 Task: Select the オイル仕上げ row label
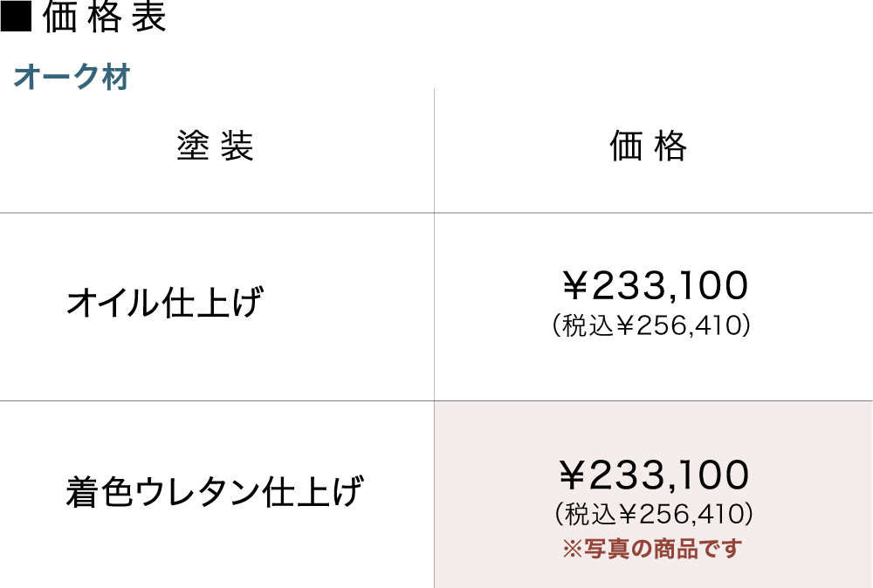[164, 304]
